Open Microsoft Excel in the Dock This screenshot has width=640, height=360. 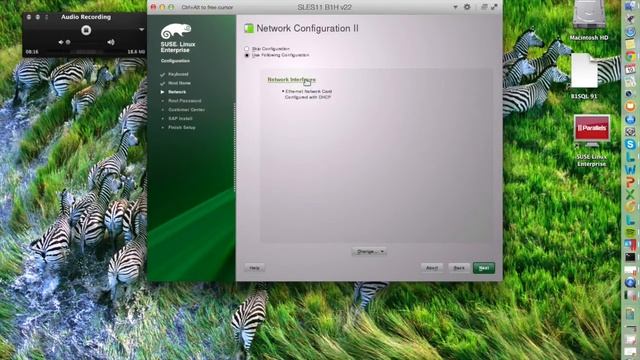pyautogui.click(x=630, y=194)
